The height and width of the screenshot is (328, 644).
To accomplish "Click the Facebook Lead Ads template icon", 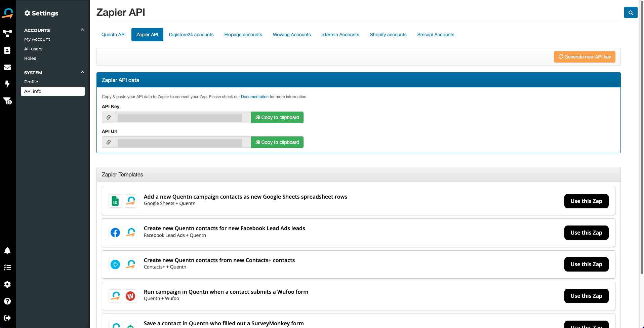I will tap(115, 233).
